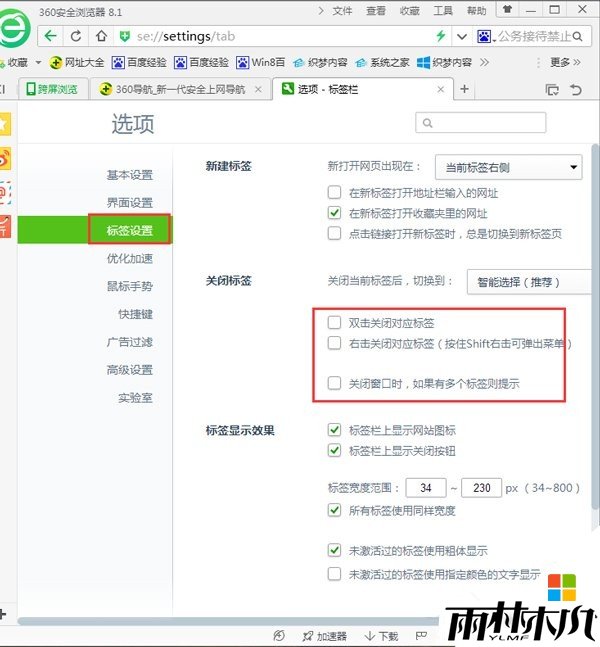Open the 工具 menu

[x=443, y=11]
